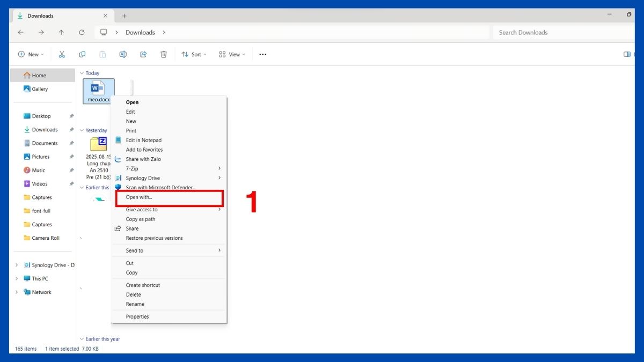Choose New in context menu
Viewport: 644px width, 362px height.
coord(169,121)
